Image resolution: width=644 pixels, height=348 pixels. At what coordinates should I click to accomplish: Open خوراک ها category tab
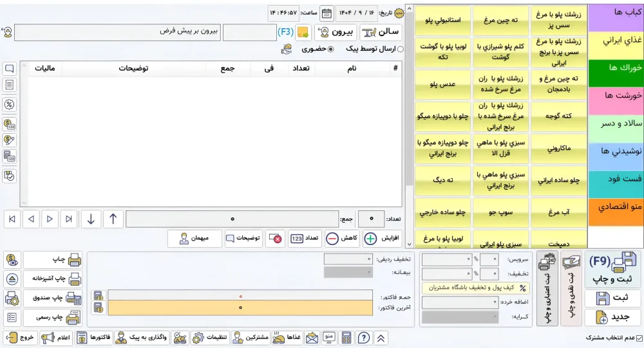616,73
